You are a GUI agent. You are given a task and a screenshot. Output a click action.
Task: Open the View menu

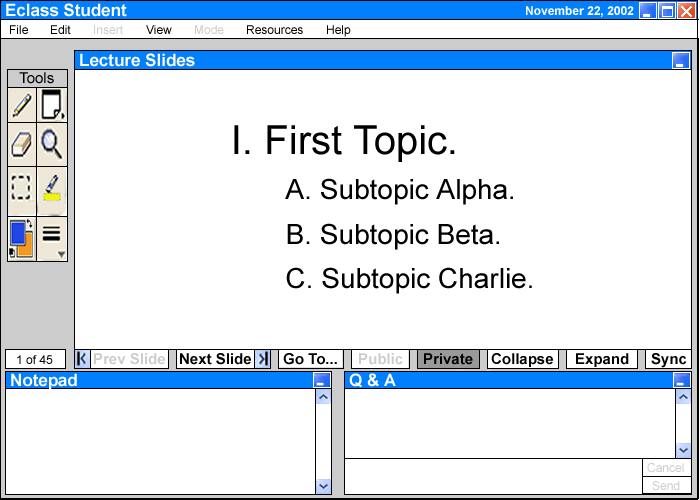(158, 30)
